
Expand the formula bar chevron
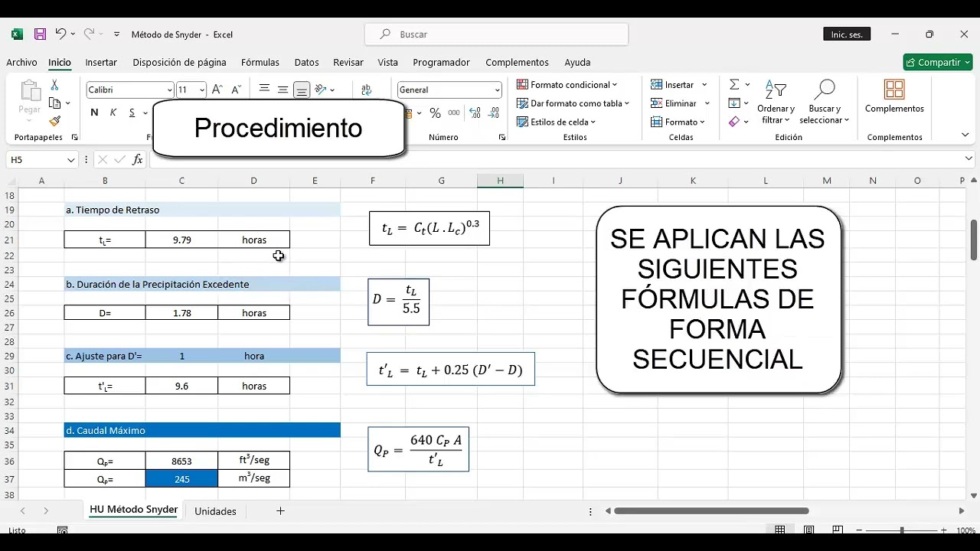click(969, 159)
